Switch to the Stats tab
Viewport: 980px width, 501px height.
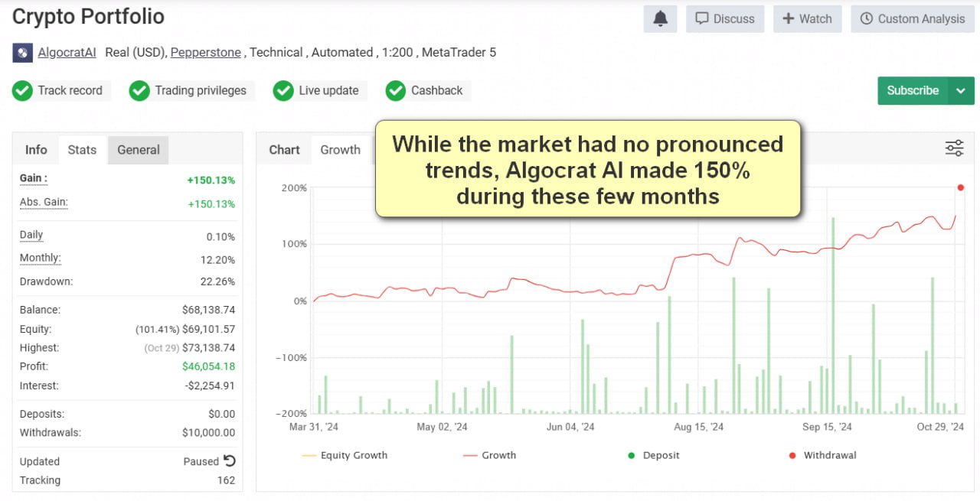pos(82,150)
